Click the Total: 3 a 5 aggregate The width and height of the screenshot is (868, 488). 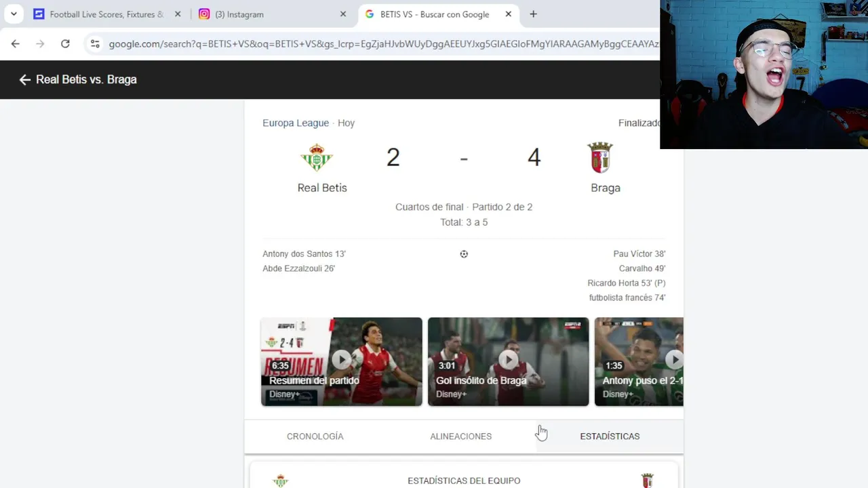tap(464, 222)
